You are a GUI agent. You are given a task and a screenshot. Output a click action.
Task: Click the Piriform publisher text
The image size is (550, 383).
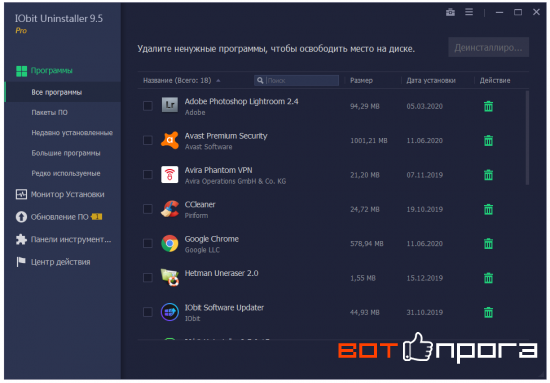point(196,215)
